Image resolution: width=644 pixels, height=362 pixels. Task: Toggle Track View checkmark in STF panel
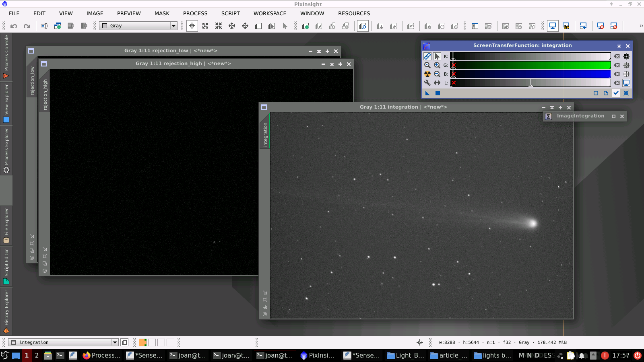pyautogui.click(x=616, y=93)
